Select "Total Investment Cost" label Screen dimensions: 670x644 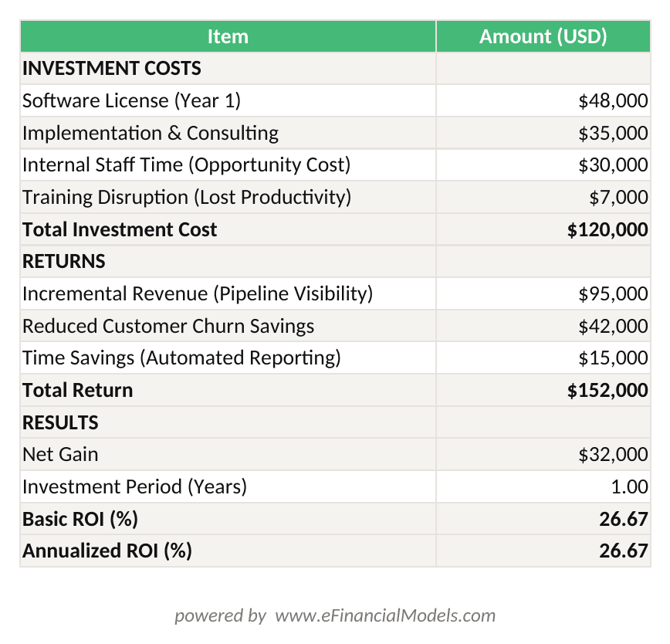coord(120,229)
